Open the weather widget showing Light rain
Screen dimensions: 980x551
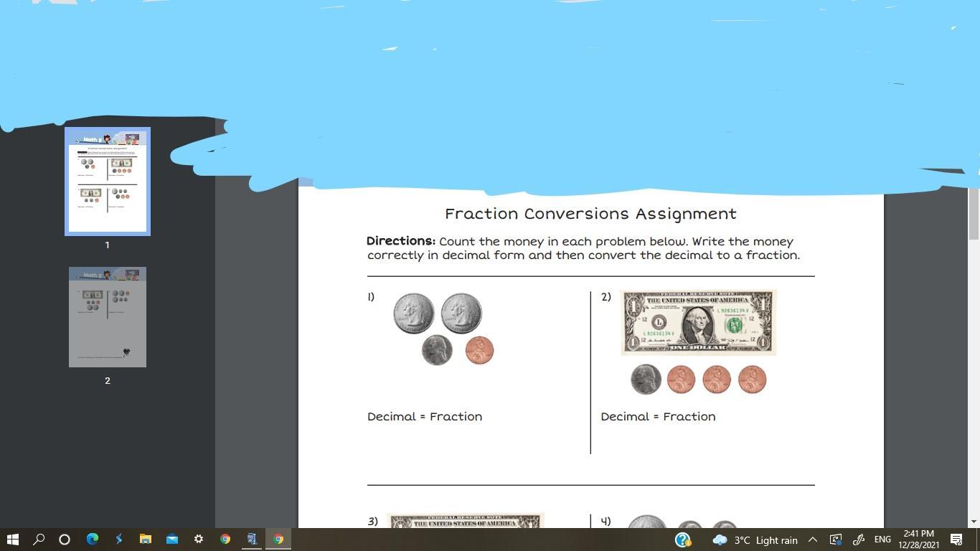(755, 540)
